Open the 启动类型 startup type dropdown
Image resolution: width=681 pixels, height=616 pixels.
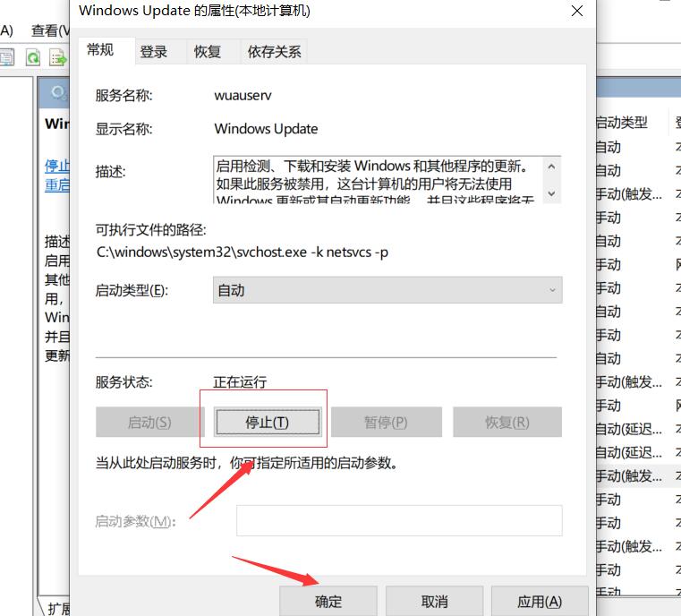(387, 290)
